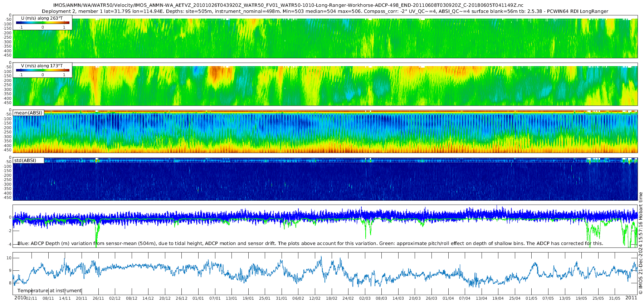The width and height of the screenshot is (644, 304).
Task: Click the 2010 year label on time axis
Action: point(20,298)
